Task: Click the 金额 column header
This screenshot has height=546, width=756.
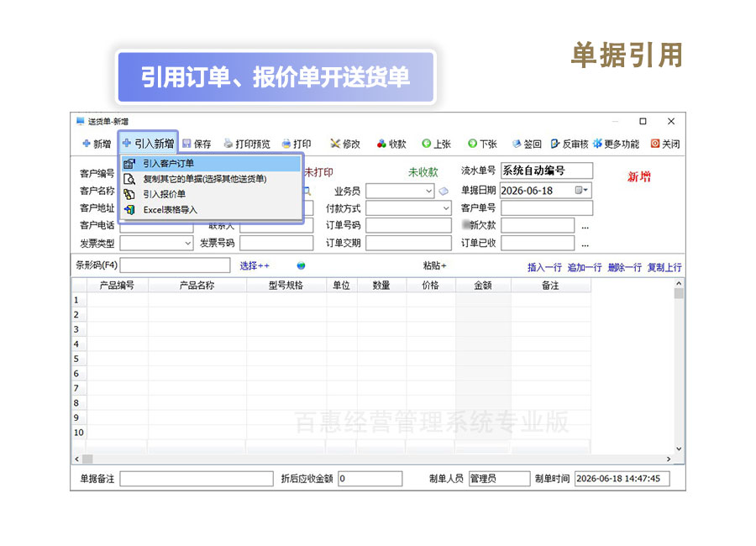Action: click(483, 286)
